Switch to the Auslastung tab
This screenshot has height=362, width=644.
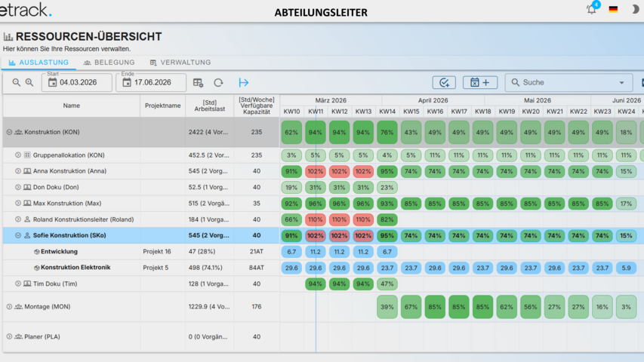(39, 63)
